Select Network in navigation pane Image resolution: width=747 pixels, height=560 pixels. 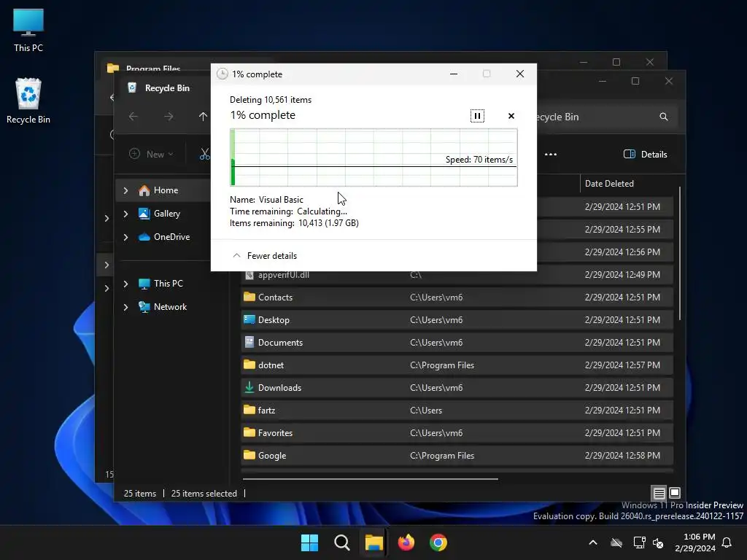(x=169, y=307)
